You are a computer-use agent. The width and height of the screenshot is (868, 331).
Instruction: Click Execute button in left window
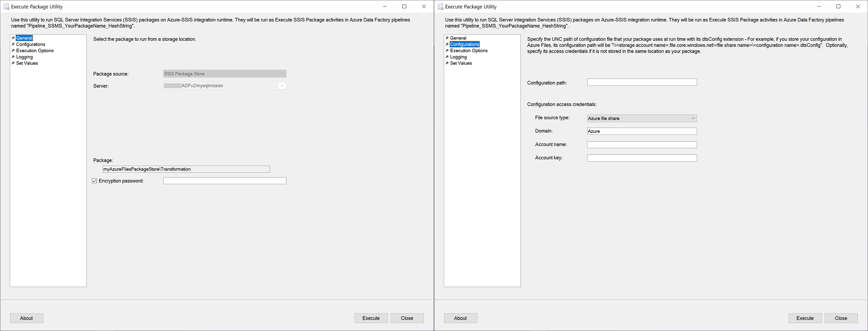[371, 318]
